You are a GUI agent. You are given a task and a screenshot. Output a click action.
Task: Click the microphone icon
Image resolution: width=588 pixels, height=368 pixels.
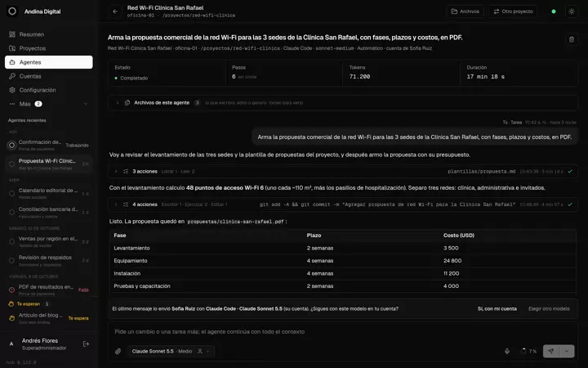507,352
